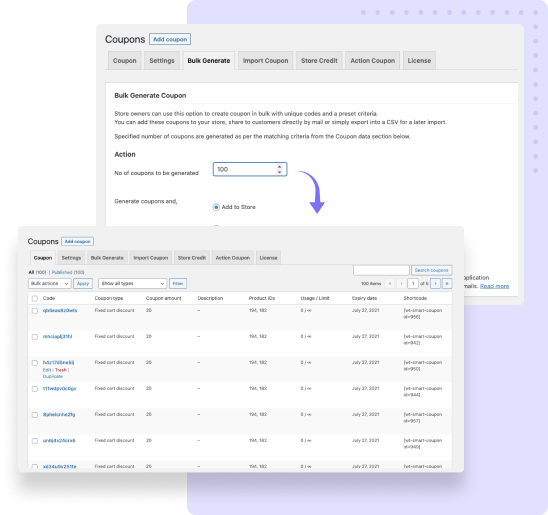548x515 pixels.
Task: Open coupon code starting with qb5
Action: point(60,310)
